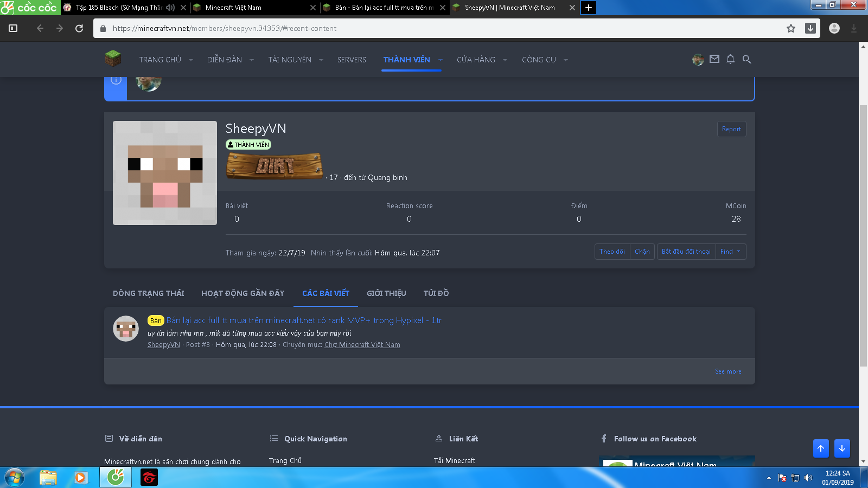Reload the current page
Image resolution: width=868 pixels, height=488 pixels.
(x=79, y=28)
